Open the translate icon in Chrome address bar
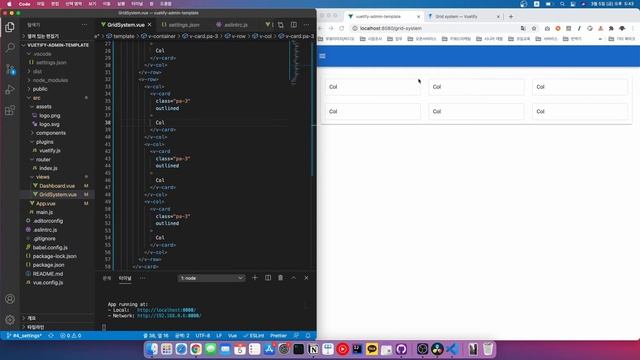Image resolution: width=640 pixels, height=360 pixels. (523, 28)
